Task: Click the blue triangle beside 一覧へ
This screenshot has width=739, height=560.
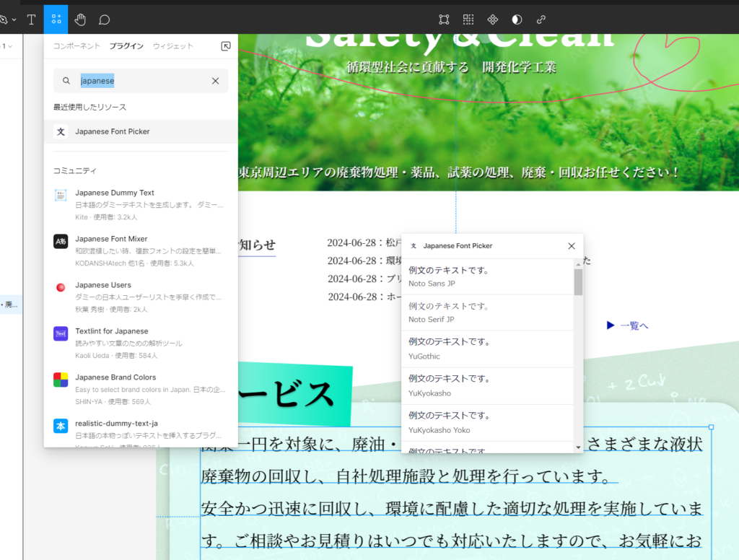Action: point(611,325)
